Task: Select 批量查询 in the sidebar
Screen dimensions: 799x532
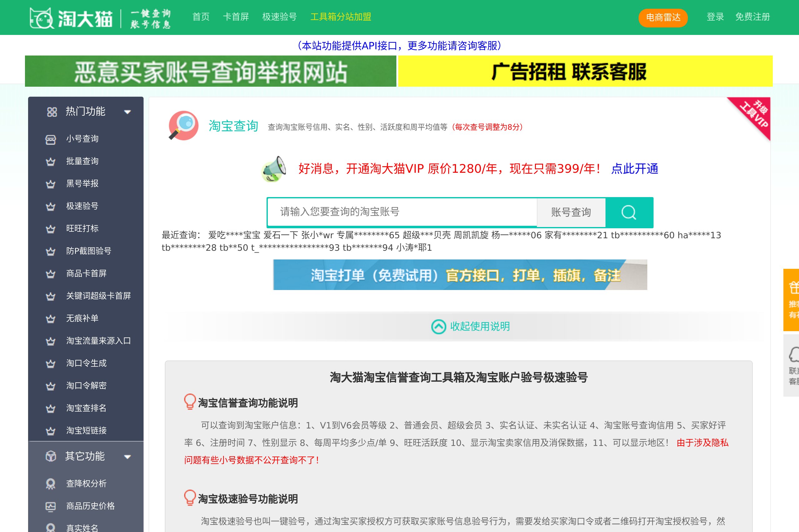Action: [82, 162]
